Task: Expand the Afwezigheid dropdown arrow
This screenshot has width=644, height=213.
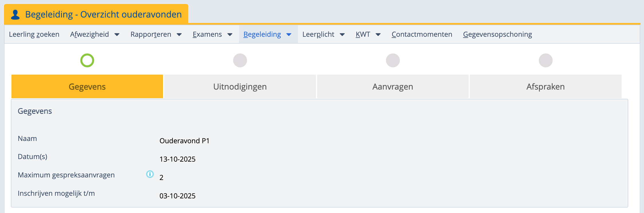Action: pyautogui.click(x=117, y=34)
